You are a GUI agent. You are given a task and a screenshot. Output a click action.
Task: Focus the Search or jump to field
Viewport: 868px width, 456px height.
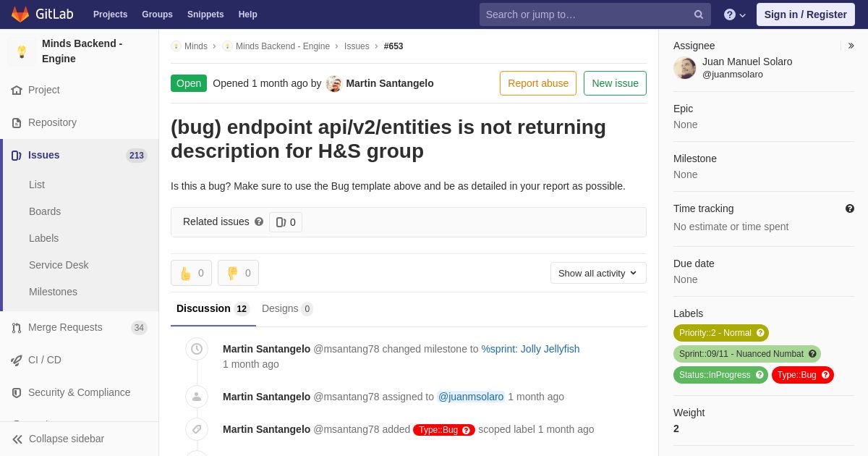[595, 14]
